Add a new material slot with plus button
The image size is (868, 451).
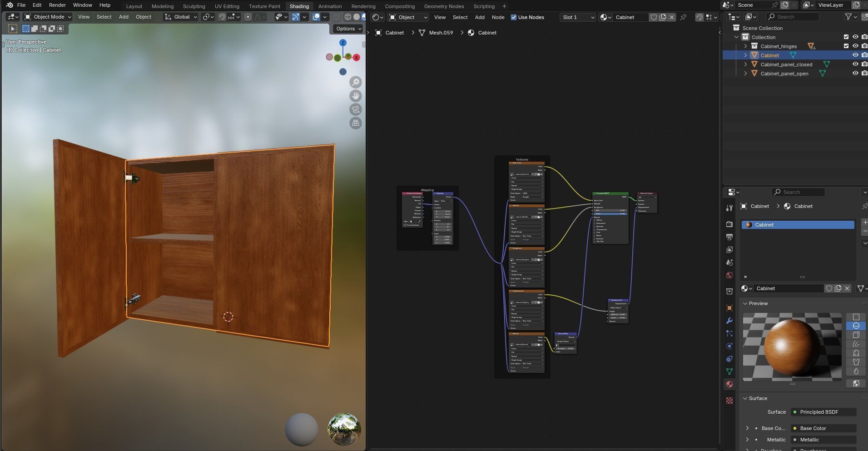point(864,223)
